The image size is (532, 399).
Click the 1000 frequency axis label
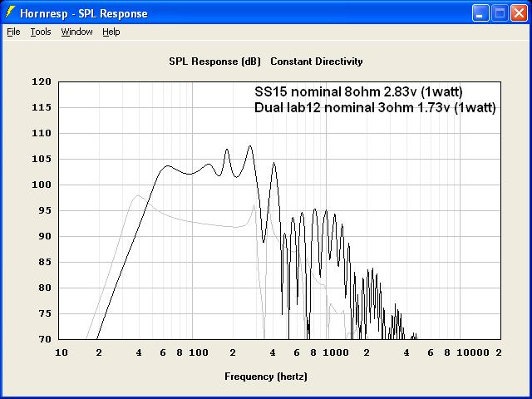[x=336, y=352]
